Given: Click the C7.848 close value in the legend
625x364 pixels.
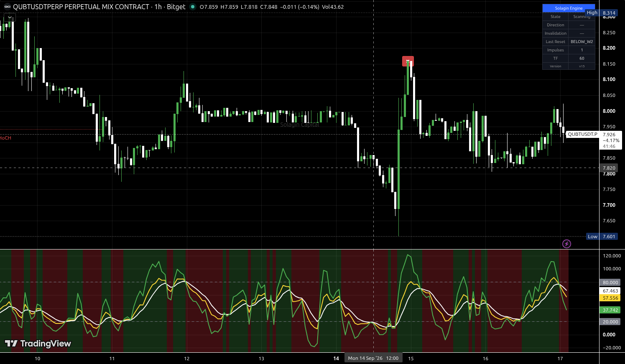Looking at the screenshot, I should pos(269,7).
